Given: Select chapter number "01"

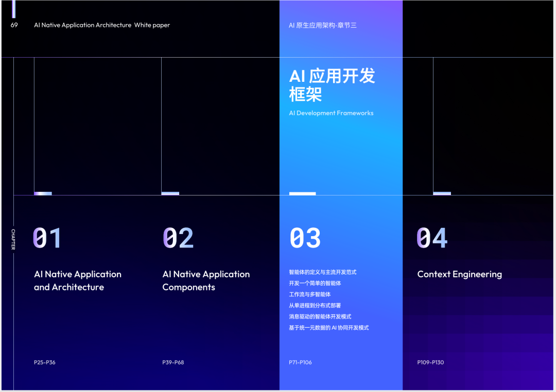Looking at the screenshot, I should (47, 238).
